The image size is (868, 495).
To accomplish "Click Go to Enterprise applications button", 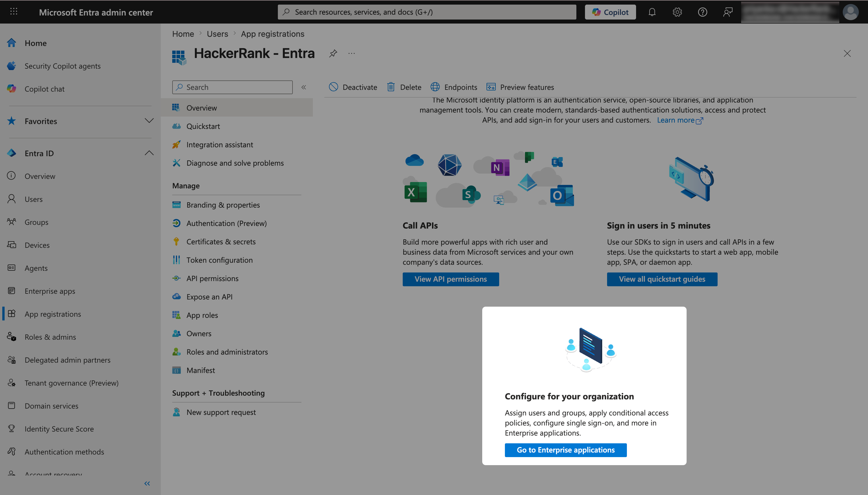I will pos(565,450).
